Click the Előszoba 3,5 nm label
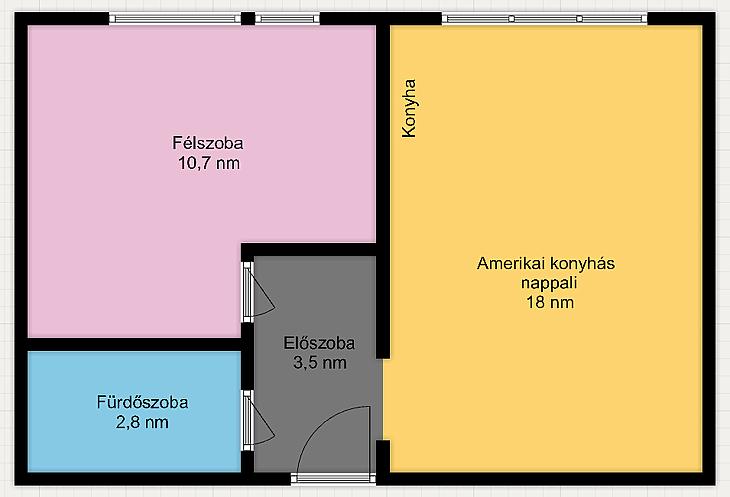This screenshot has width=730, height=497. click(x=319, y=353)
